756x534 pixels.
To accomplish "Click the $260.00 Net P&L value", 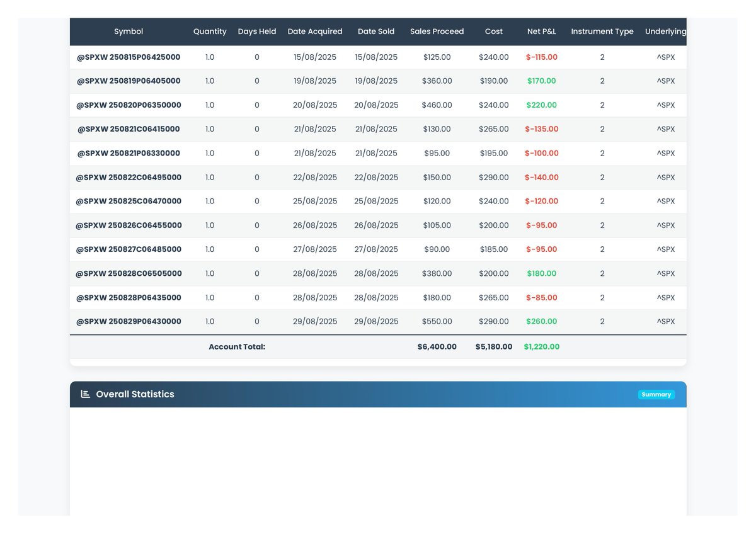I will click(x=542, y=322).
